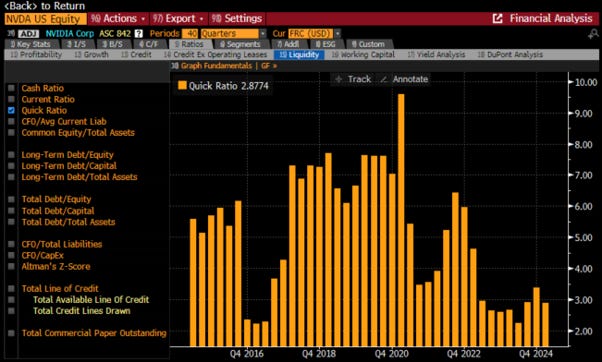
Task: Click the ASC 842 help question-mark icon
Action: click(x=139, y=34)
